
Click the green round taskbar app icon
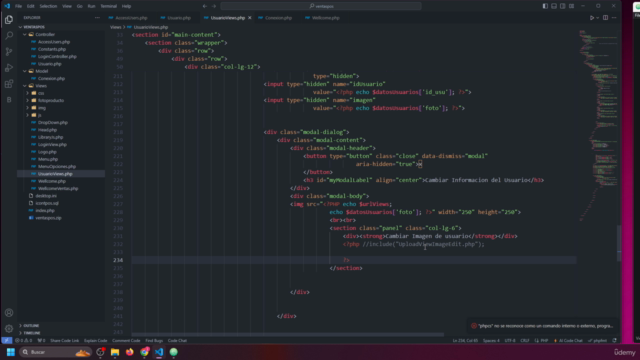point(173,352)
